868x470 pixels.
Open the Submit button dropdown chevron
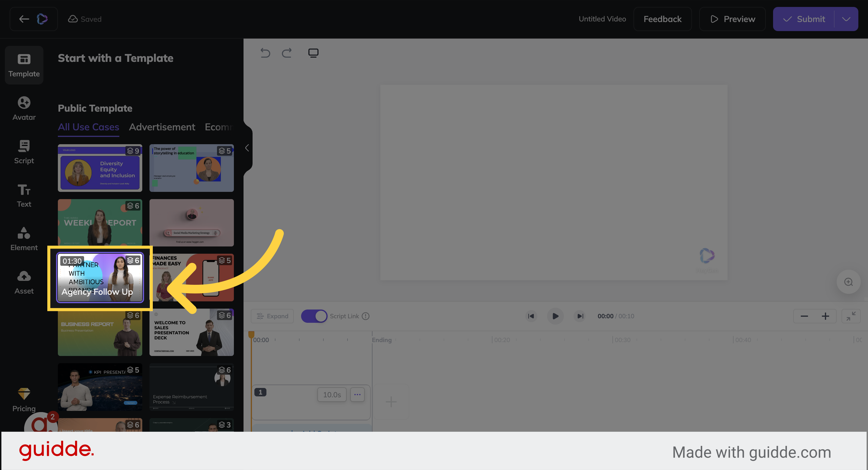(x=846, y=19)
